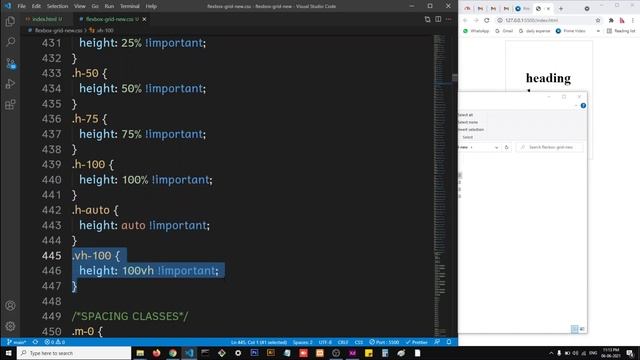The height and width of the screenshot is (360, 640).
Task: Open the Edit menu
Action: pos(36,6)
